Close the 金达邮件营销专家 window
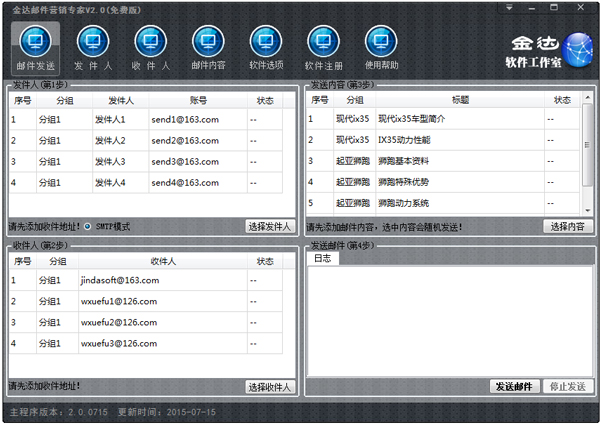 coord(580,7)
